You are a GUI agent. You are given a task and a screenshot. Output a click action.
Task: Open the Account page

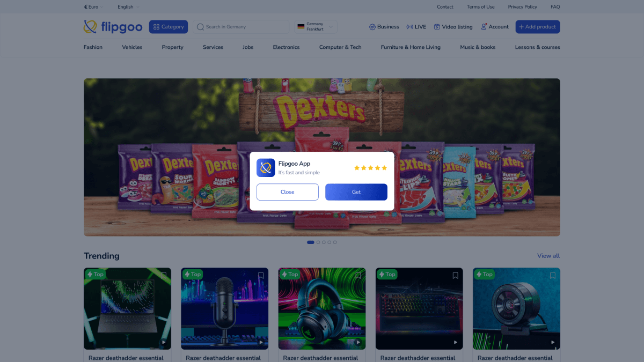tap(494, 27)
